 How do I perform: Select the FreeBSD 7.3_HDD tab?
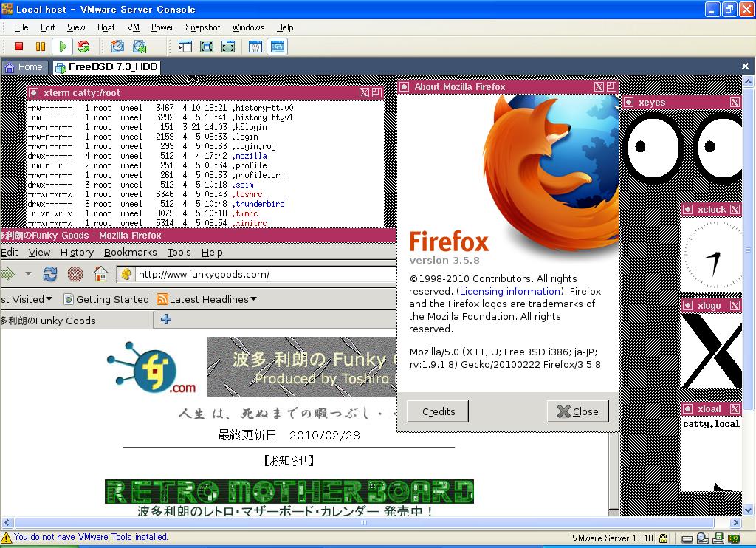107,67
